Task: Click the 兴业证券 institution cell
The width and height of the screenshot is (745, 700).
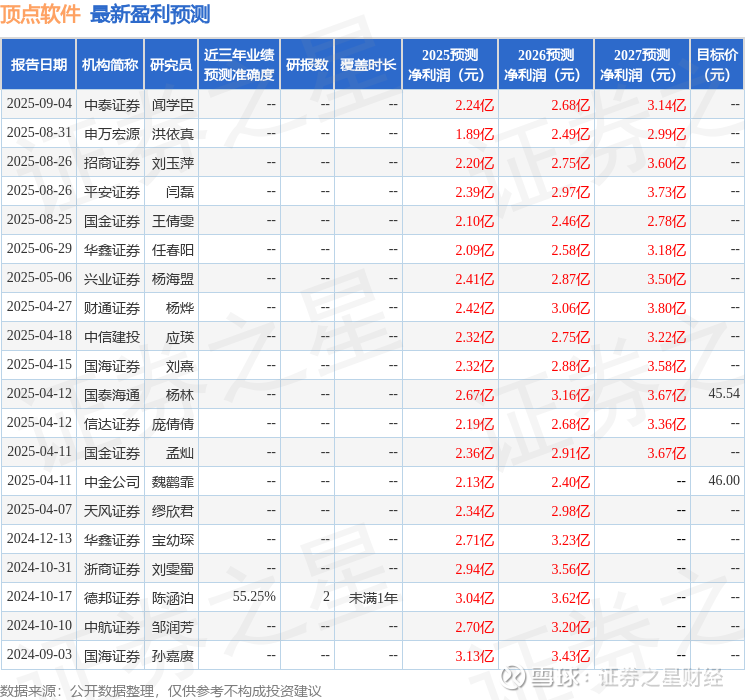Action: tap(112, 279)
